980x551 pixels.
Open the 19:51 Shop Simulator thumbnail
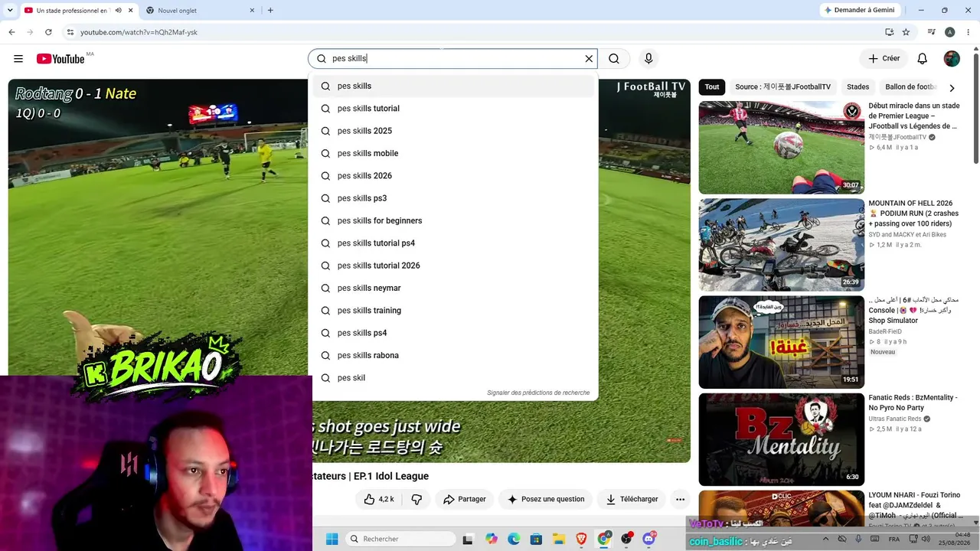pyautogui.click(x=781, y=342)
